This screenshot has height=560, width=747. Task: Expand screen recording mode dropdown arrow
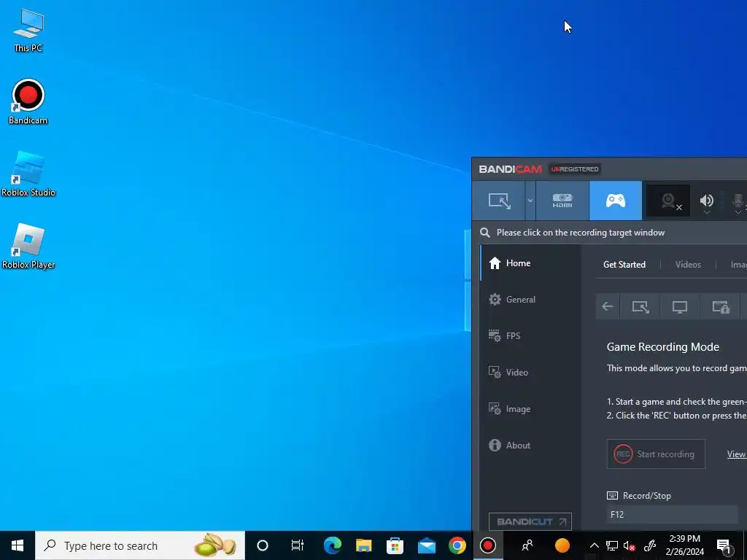click(530, 201)
